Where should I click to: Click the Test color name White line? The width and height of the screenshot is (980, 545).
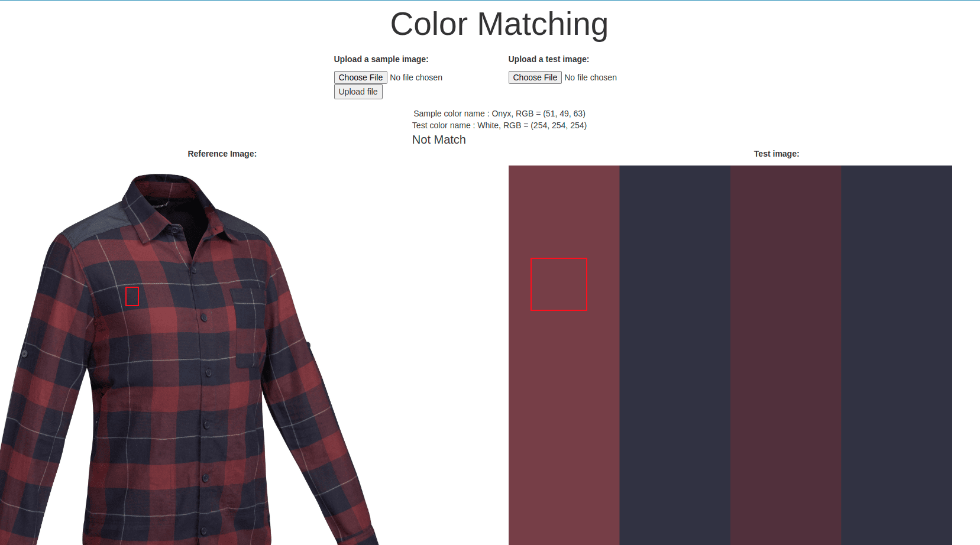(499, 125)
